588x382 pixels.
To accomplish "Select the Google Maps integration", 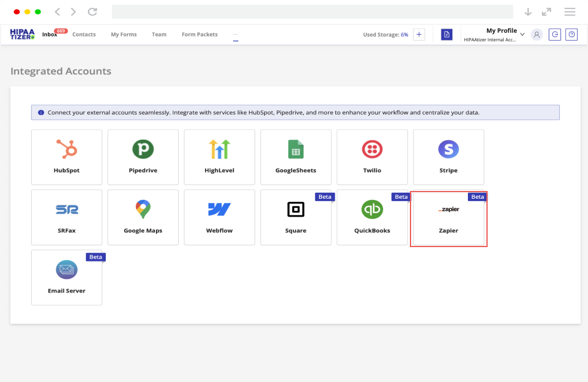I will 143,217.
